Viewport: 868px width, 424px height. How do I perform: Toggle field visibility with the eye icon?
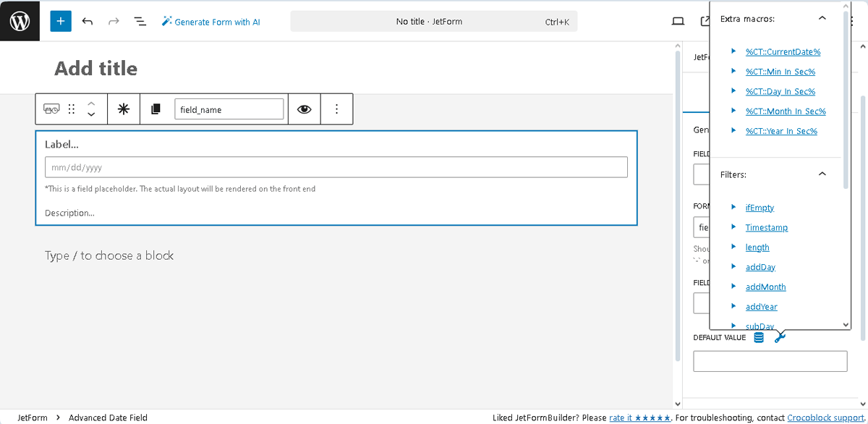click(304, 109)
